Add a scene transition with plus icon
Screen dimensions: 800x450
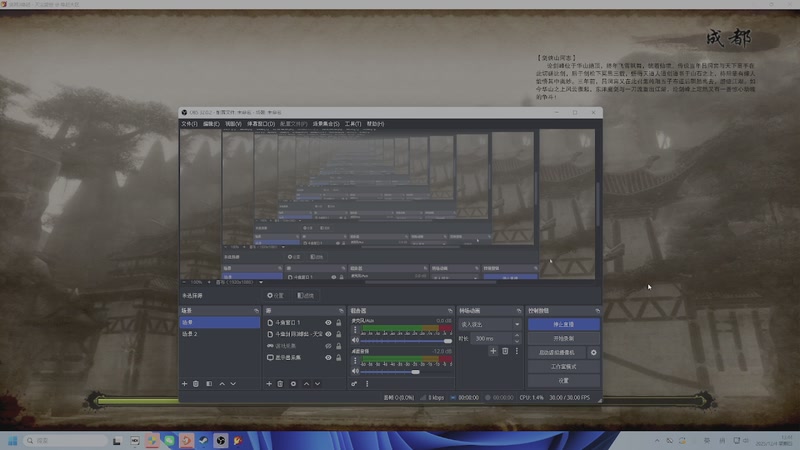click(x=493, y=351)
